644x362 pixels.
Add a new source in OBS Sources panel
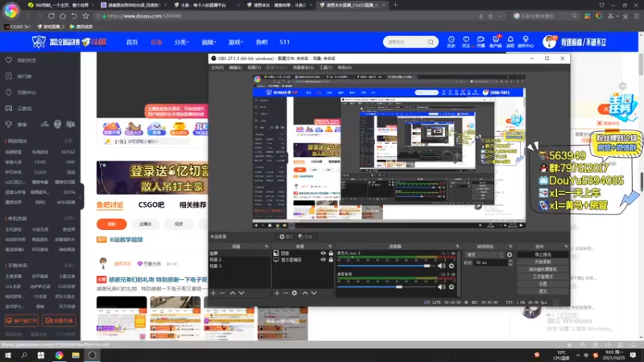coord(277,293)
